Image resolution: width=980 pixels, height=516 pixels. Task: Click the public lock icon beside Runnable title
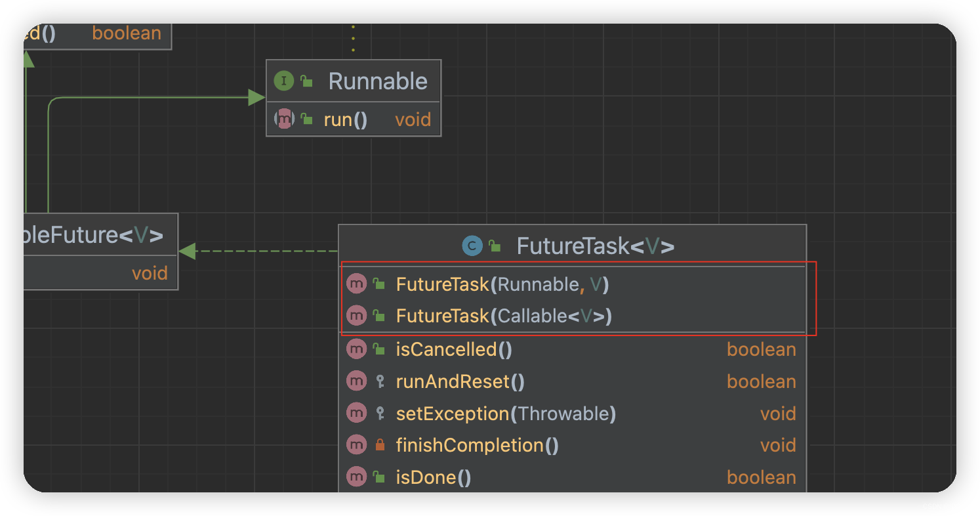(306, 81)
